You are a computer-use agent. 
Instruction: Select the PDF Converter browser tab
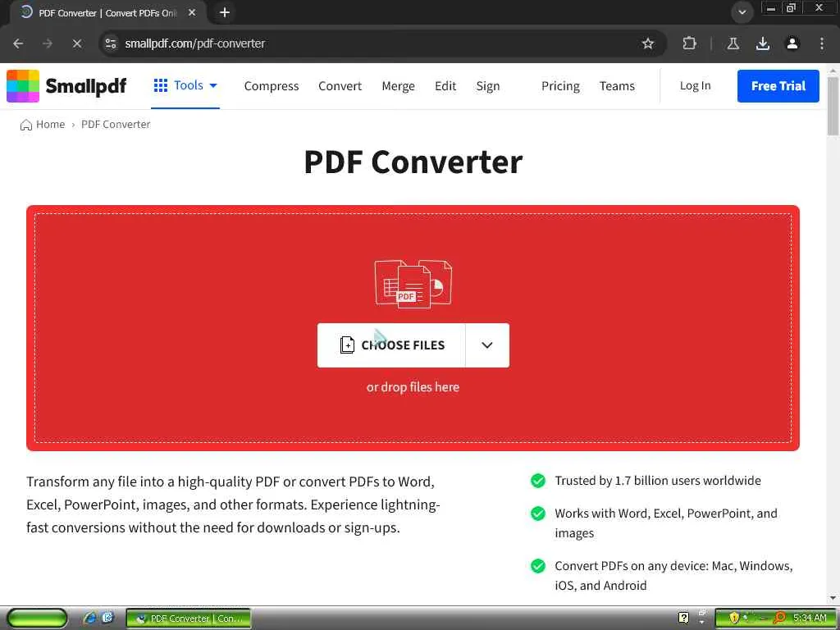tap(107, 12)
